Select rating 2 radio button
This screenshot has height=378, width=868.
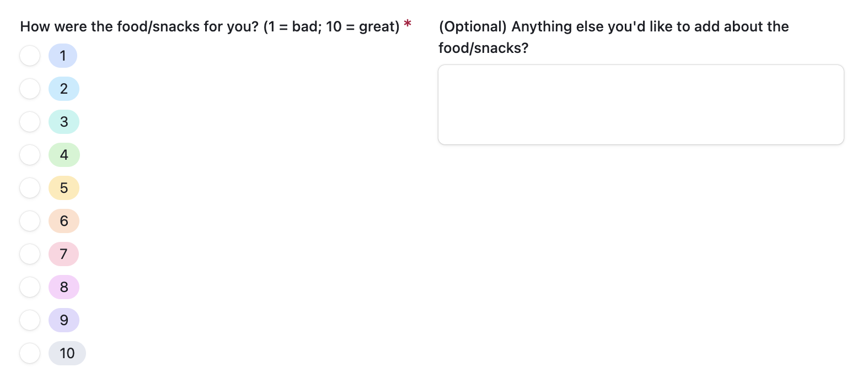(30, 89)
